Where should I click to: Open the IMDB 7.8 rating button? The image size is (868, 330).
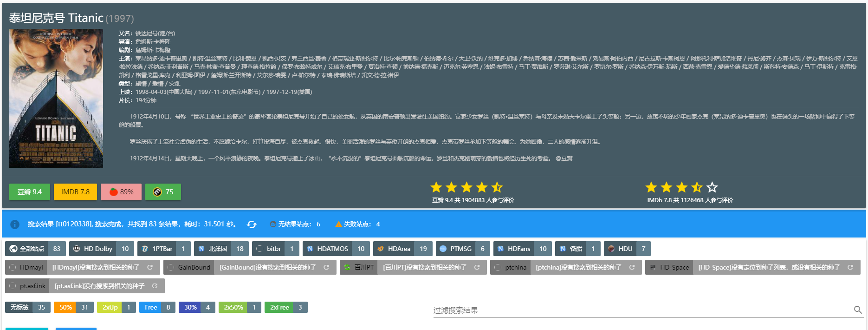[x=75, y=192]
